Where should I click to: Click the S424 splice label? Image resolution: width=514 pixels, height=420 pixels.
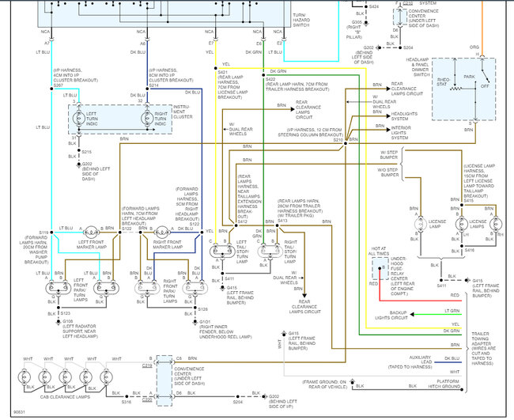click(374, 6)
